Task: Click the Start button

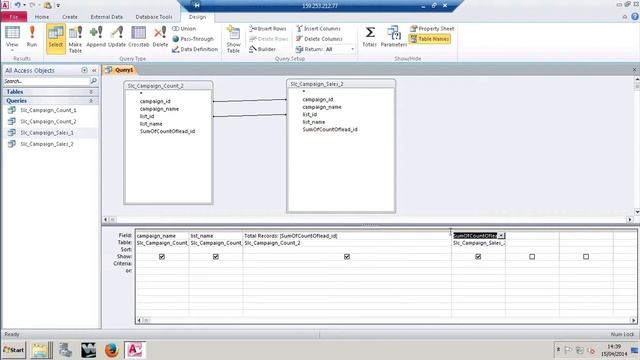Action: pos(13,350)
